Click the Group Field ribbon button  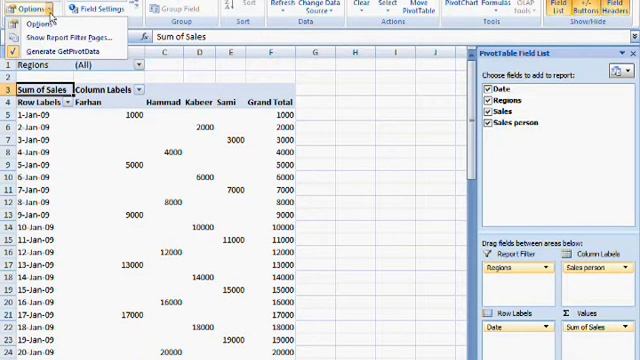click(x=174, y=9)
